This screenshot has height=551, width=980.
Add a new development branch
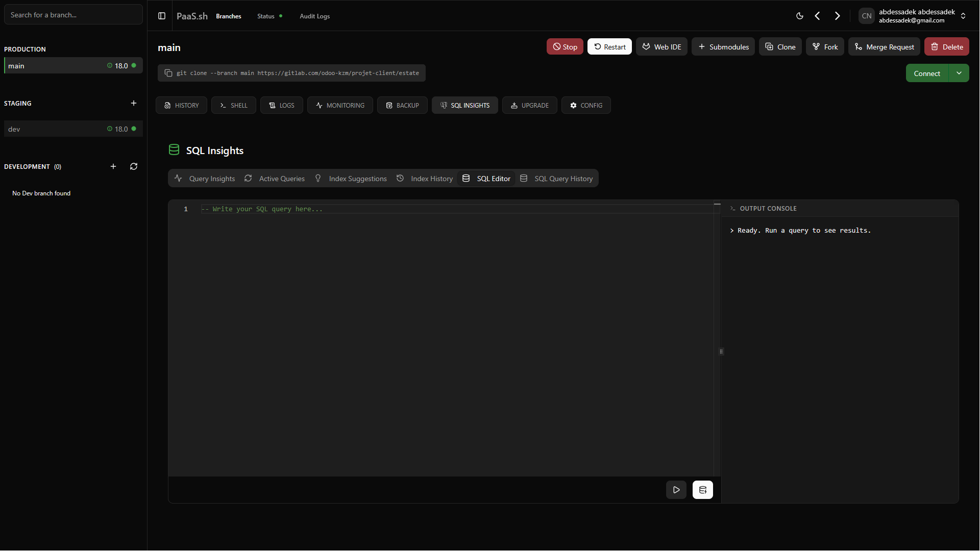click(113, 166)
